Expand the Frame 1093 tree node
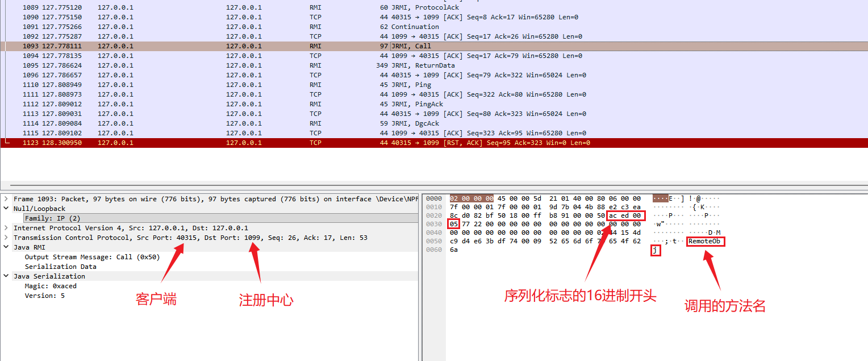Screen dimensions: 868x361 [6, 199]
